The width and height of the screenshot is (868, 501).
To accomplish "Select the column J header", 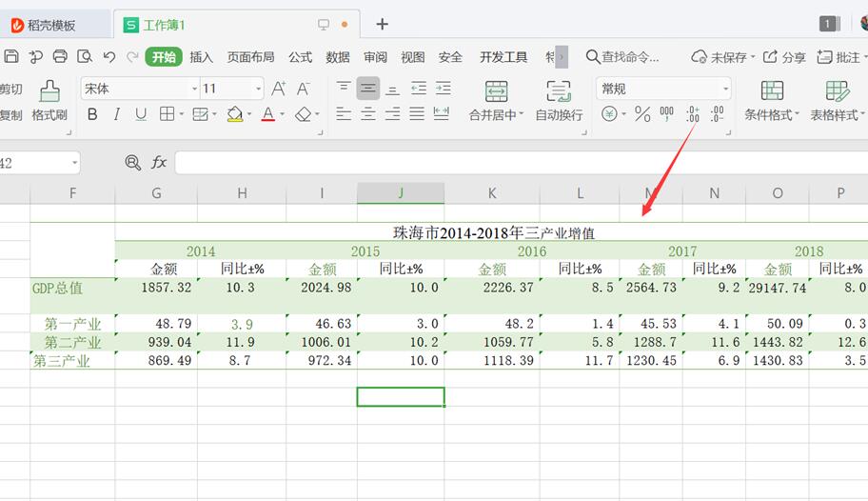I will click(x=401, y=192).
